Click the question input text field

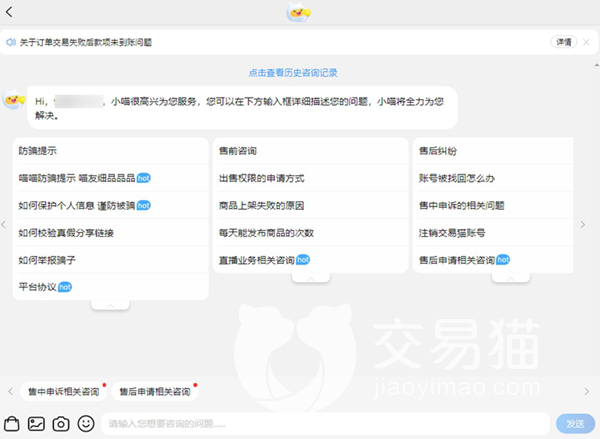tap(325, 424)
